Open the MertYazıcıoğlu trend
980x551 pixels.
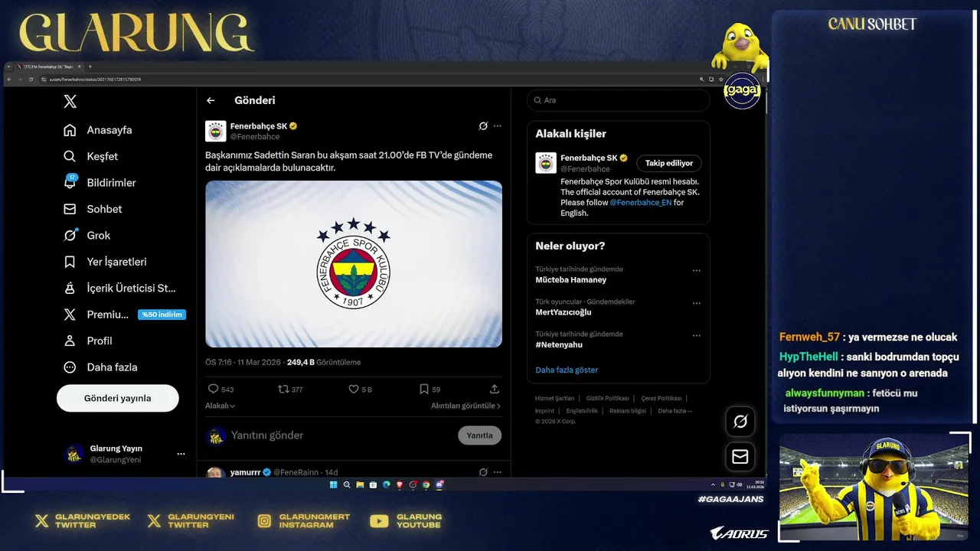pyautogui.click(x=563, y=312)
